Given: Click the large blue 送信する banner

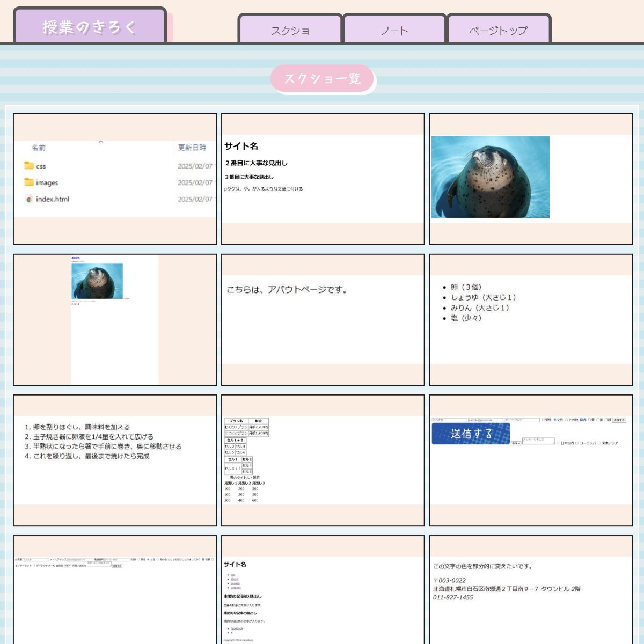Looking at the screenshot, I should click(471, 434).
